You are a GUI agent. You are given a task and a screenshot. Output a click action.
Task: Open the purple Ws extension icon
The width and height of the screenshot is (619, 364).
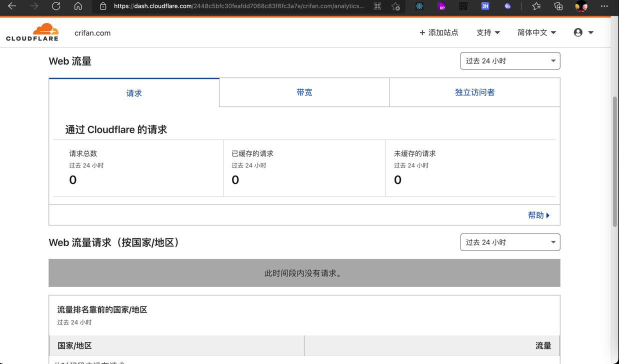507,6
